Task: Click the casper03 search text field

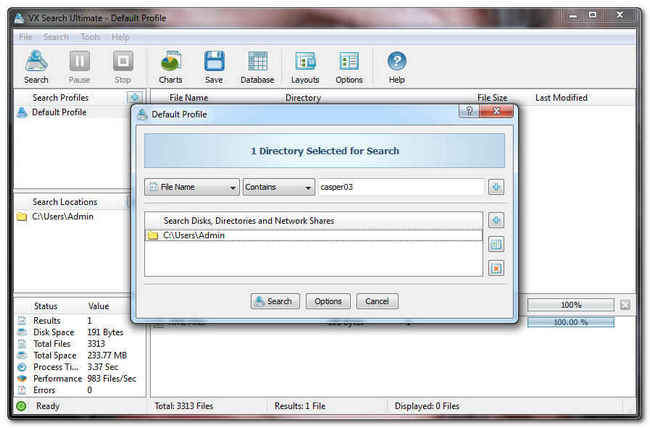Action: point(401,187)
